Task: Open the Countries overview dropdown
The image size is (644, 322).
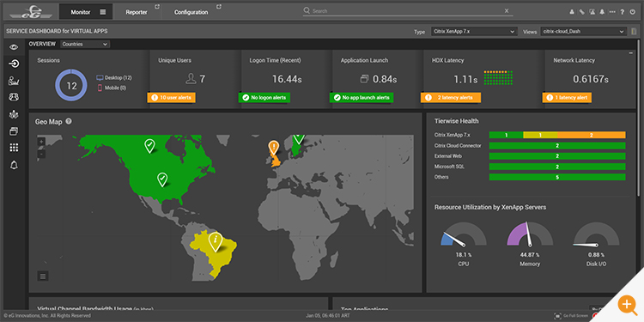Action: pos(85,44)
